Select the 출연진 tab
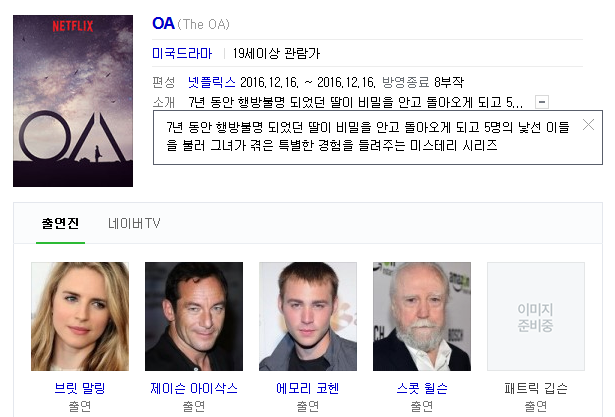This screenshot has height=417, width=615. click(x=60, y=224)
